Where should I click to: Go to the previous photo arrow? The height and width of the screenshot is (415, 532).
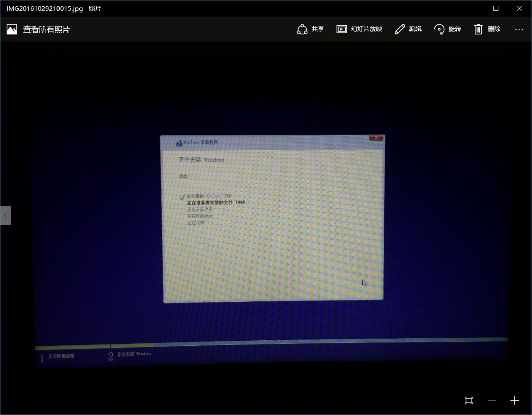pyautogui.click(x=5, y=215)
